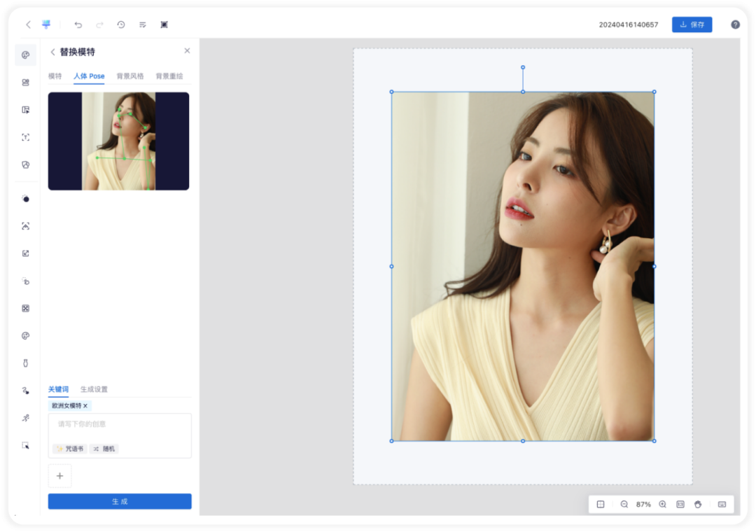Click the running figure icon in sidebar

pos(26,418)
